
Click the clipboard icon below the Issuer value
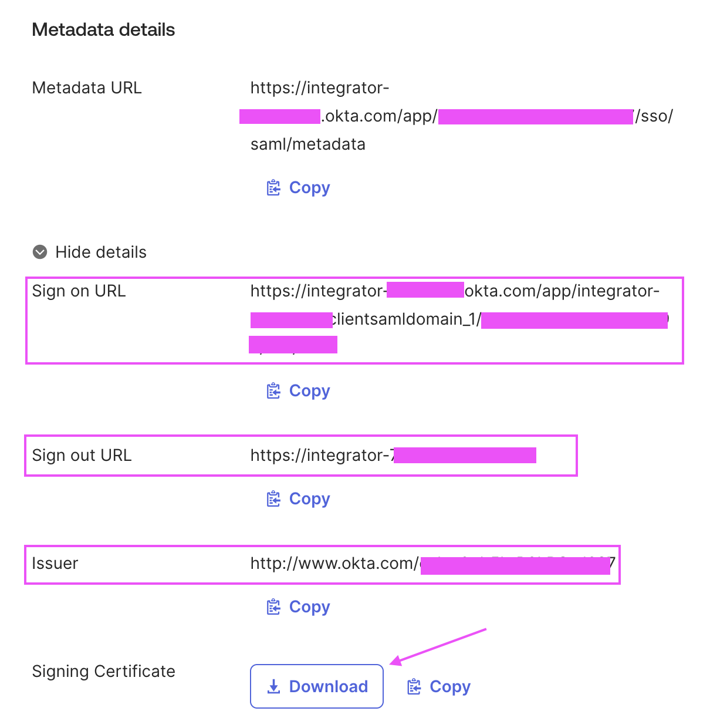point(273,606)
